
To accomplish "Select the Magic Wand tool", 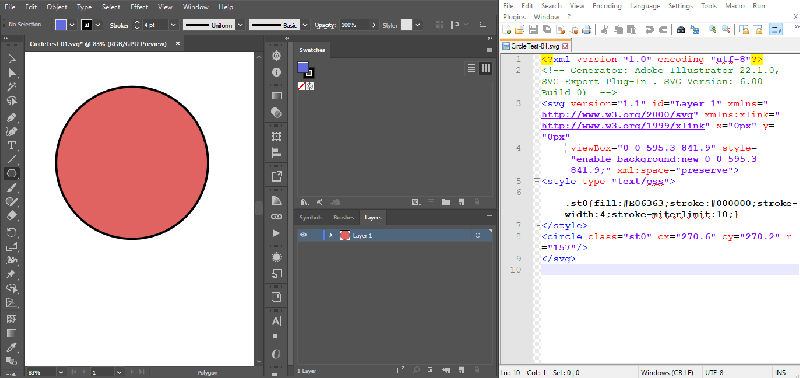I will pyautogui.click(x=11, y=88).
